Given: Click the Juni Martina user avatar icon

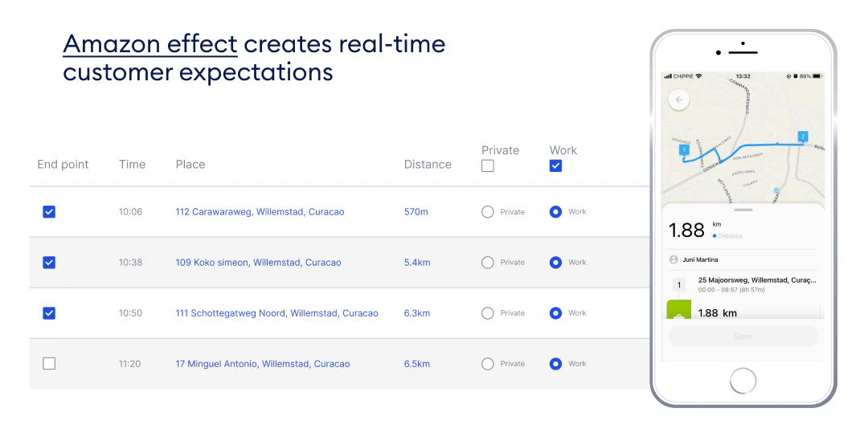Looking at the screenshot, I should coord(674,259).
